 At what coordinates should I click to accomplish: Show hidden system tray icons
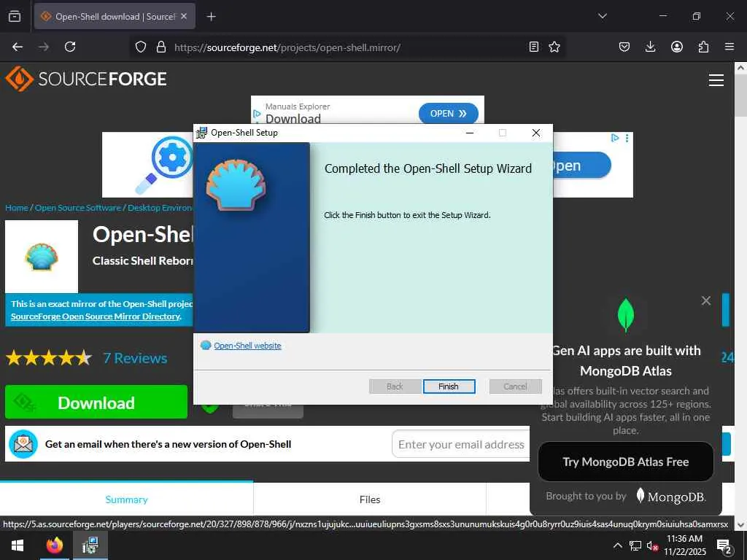tap(617, 545)
